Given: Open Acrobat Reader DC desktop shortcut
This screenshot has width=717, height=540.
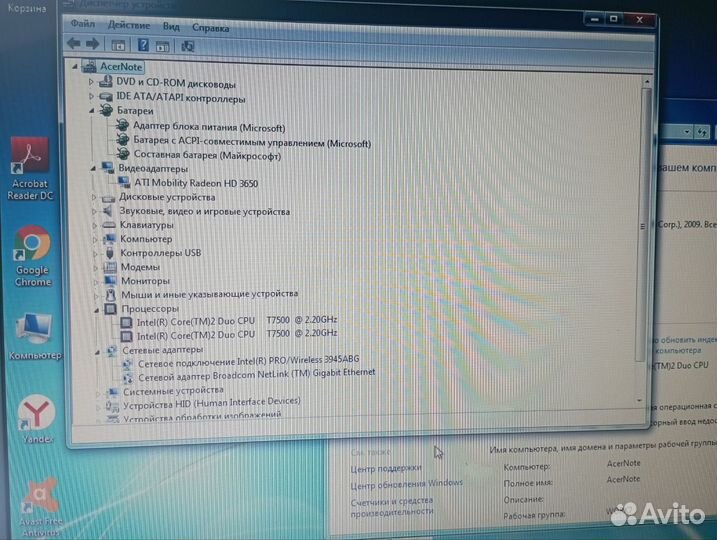Looking at the screenshot, I should coord(30,169).
